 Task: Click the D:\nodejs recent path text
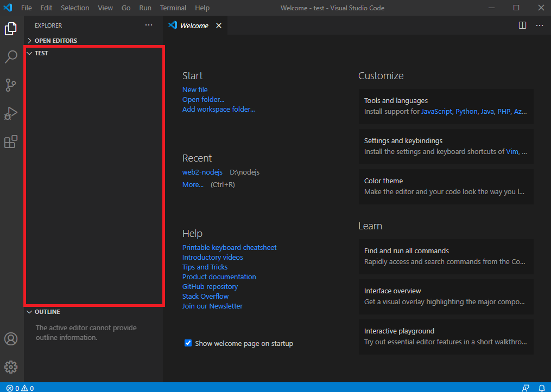245,172
